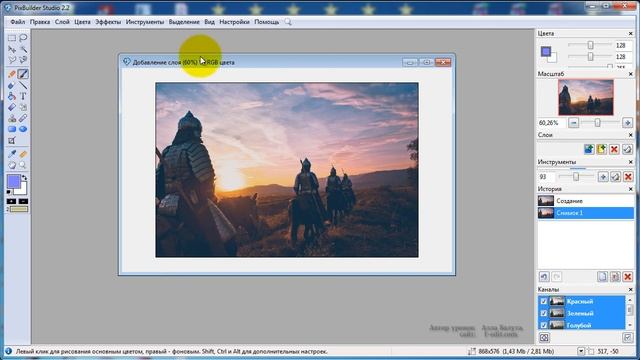Click the Голубой channel row
640x360 pixels.
581,325
